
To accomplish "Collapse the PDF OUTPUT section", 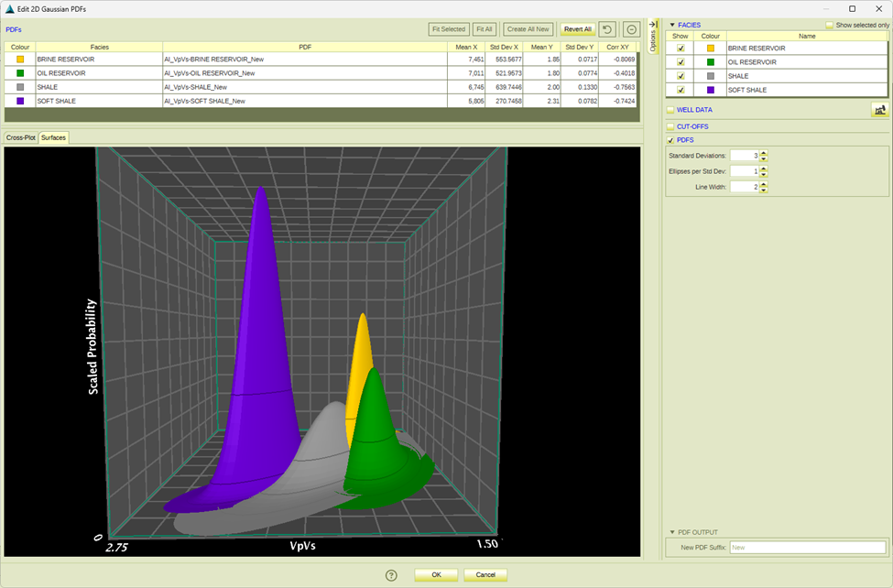I will click(671, 532).
